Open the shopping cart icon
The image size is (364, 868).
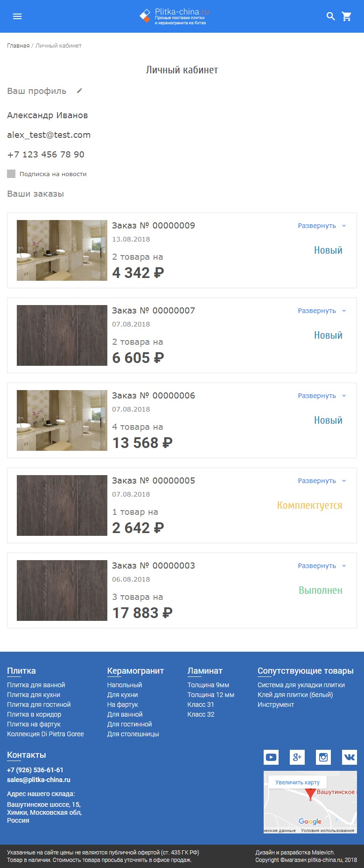click(347, 16)
